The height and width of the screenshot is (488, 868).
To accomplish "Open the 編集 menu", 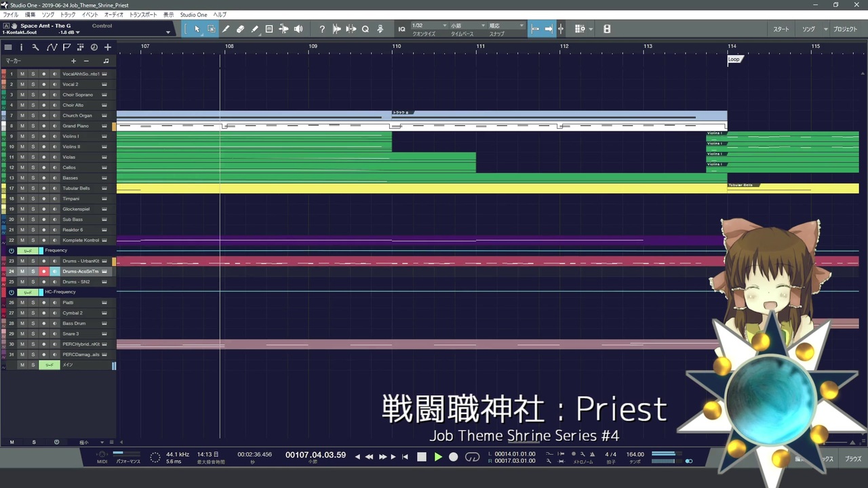I will [x=31, y=14].
